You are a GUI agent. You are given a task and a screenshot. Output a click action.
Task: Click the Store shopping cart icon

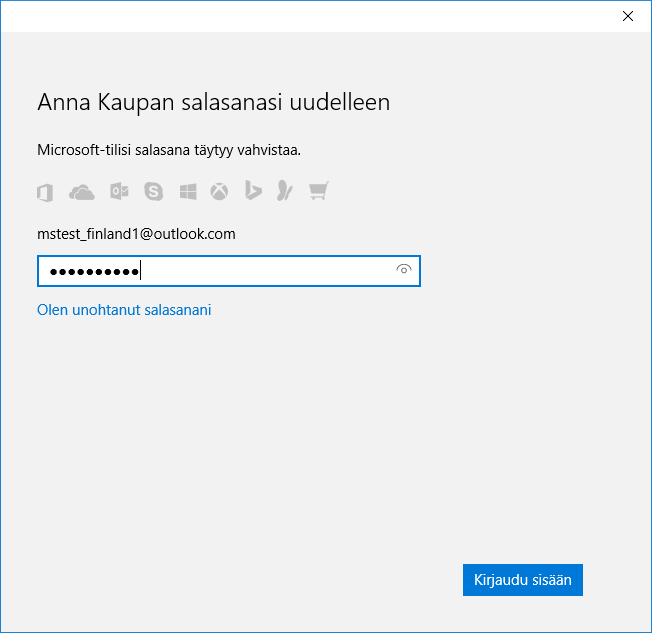point(319,191)
